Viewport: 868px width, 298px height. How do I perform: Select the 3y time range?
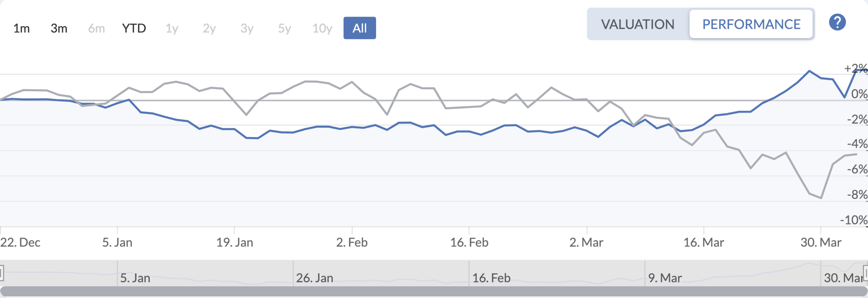coord(247,28)
